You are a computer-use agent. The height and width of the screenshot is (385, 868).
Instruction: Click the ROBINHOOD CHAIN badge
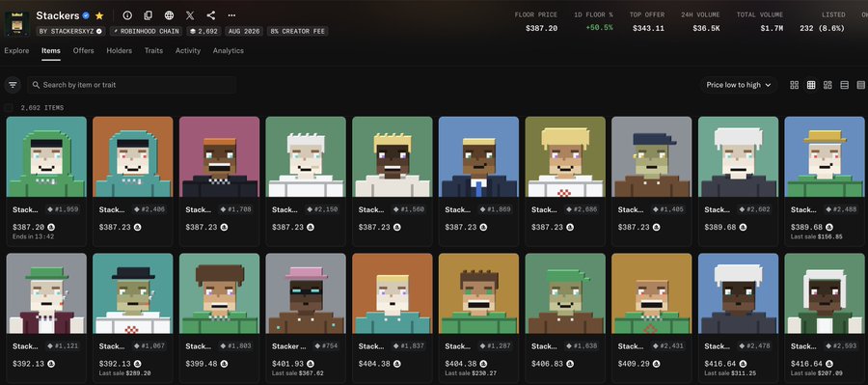(147, 31)
